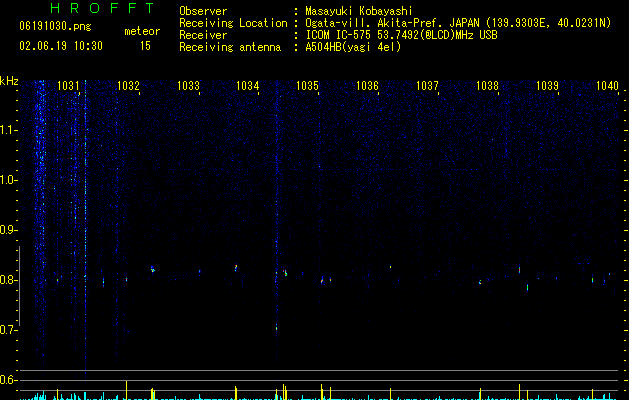This screenshot has width=629, height=400.
Task: Click the HROFFT title text
Action: [103, 8]
